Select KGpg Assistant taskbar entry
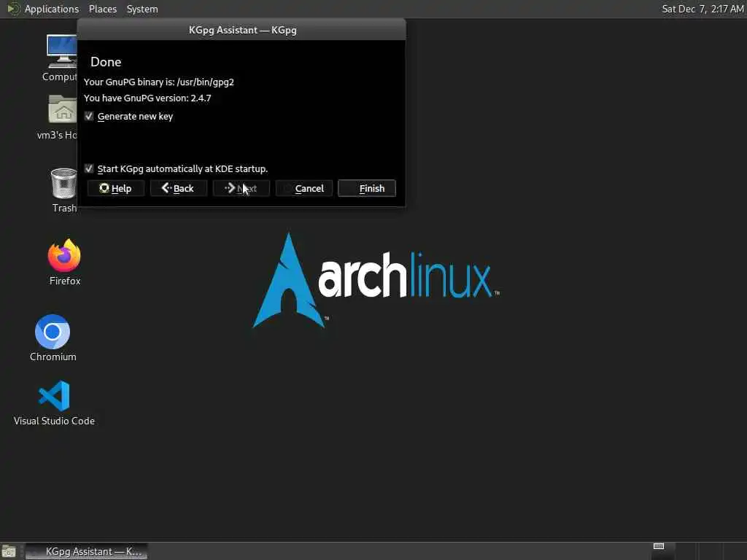 click(x=86, y=551)
